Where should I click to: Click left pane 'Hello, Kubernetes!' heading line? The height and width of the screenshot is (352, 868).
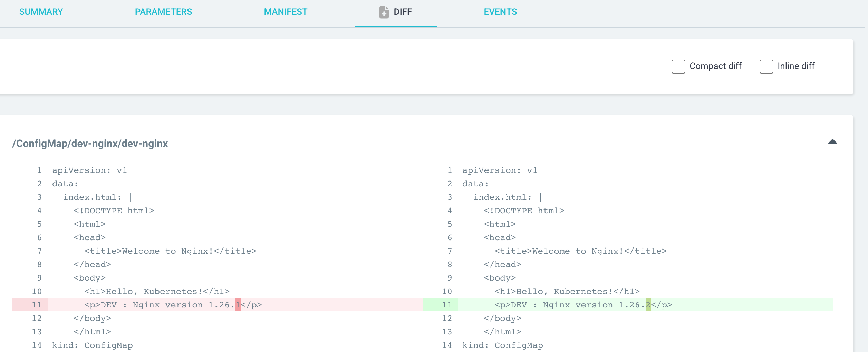click(x=157, y=292)
